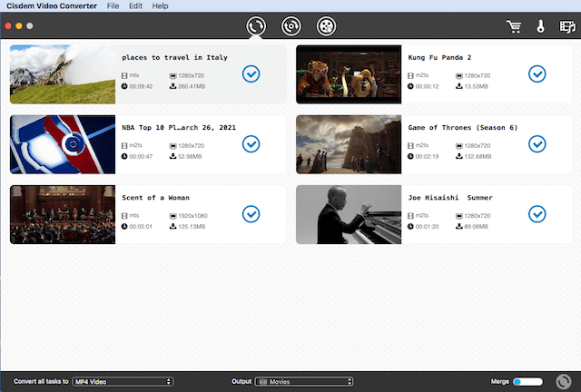Click the thermometer icon in the toolbar
Screen dimensions: 581x392
(541, 26)
